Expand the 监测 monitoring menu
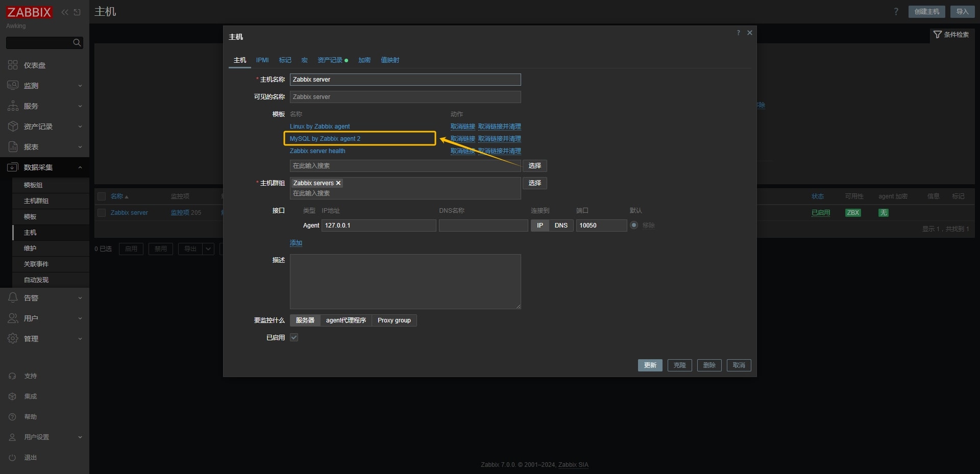Screen dimensions: 980x474 [x=44, y=86]
